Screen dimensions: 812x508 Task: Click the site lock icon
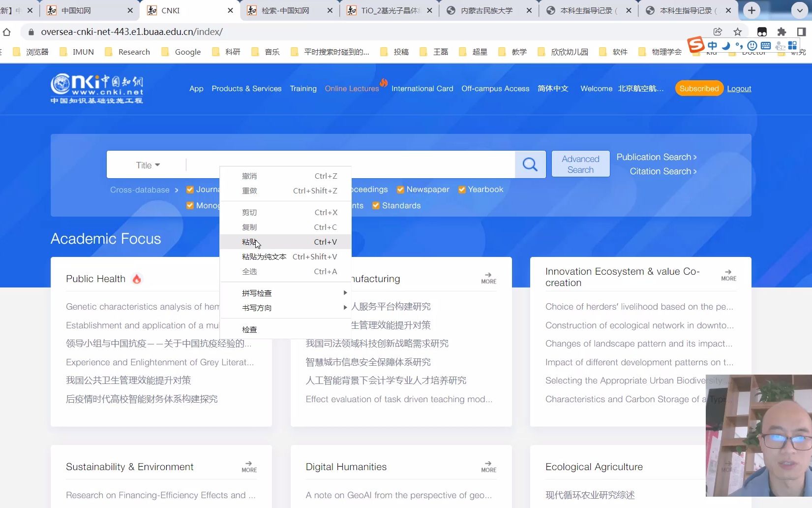[31, 32]
